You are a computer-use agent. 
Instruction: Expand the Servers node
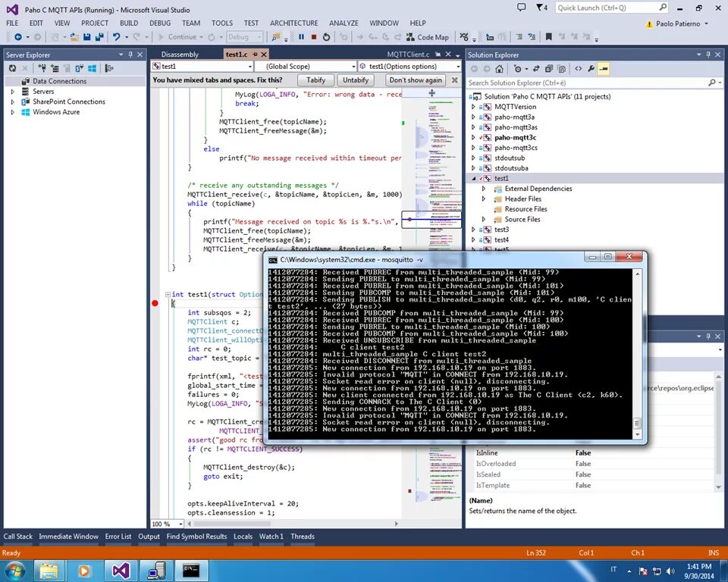coord(13,92)
